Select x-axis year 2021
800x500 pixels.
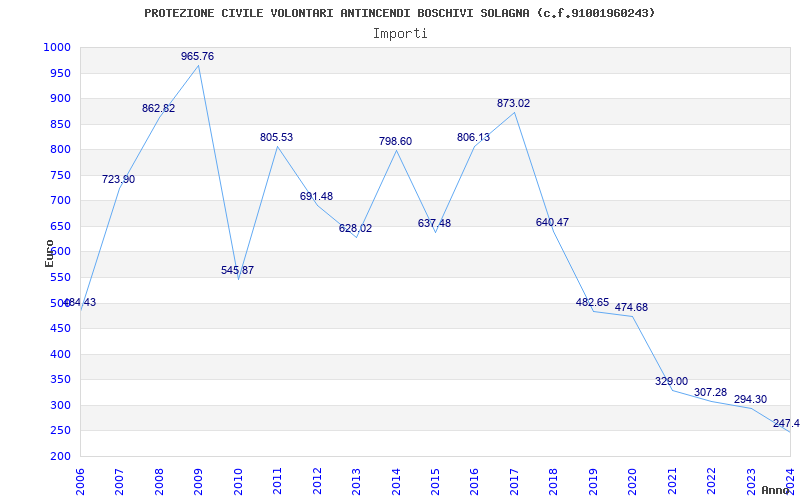pyautogui.click(x=672, y=480)
